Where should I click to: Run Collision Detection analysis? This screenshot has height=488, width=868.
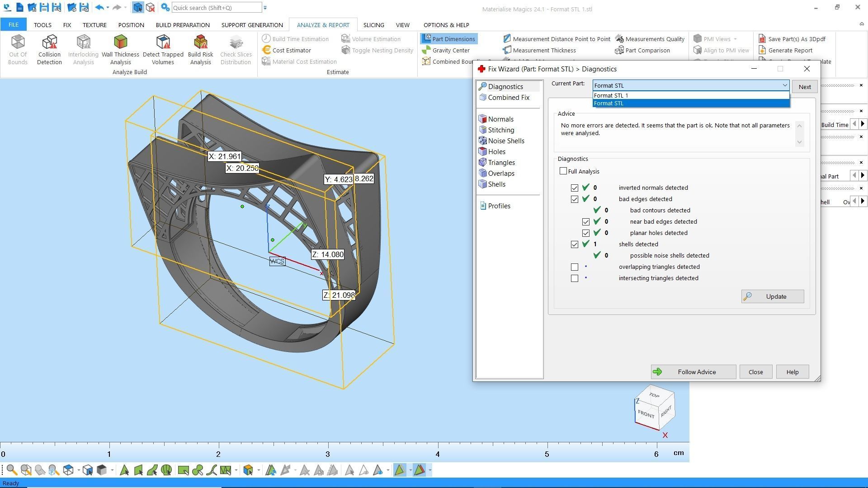49,50
